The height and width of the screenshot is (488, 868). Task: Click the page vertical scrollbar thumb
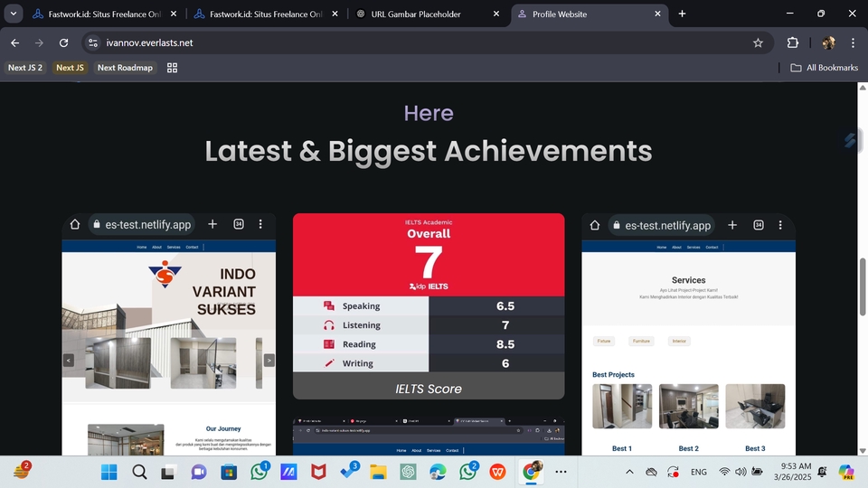(863, 286)
